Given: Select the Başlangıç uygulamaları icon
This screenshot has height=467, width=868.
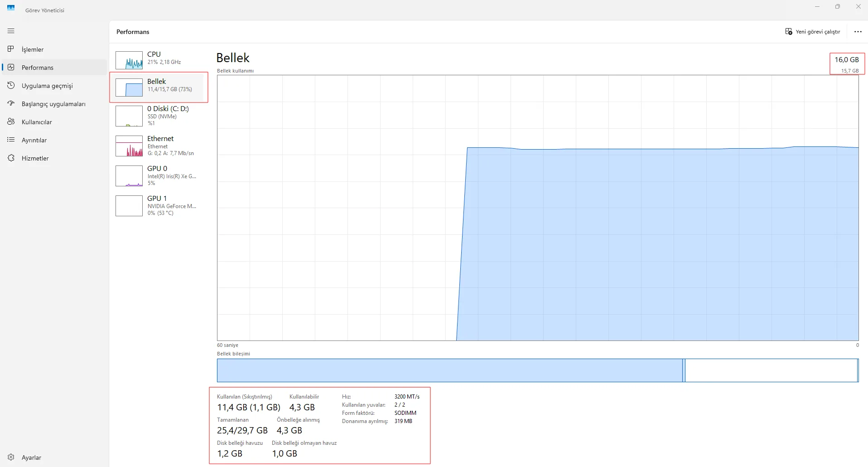Looking at the screenshot, I should (11, 103).
